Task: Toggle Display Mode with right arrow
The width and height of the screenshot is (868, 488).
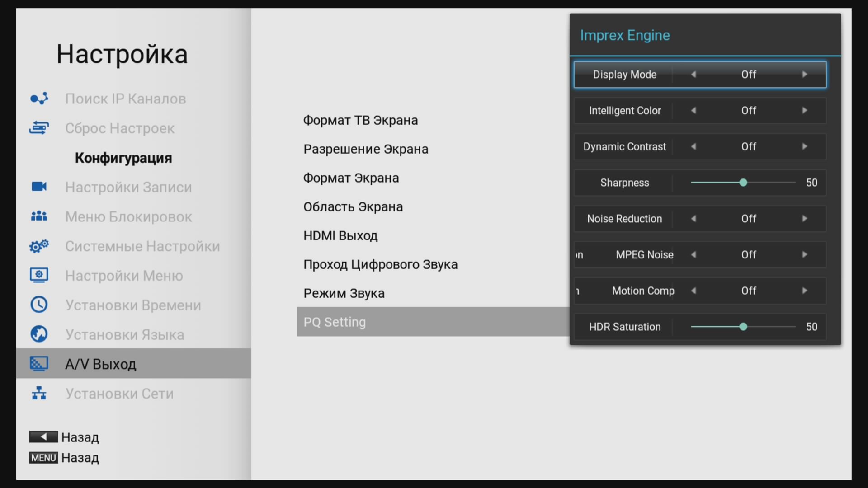Action: [x=805, y=74]
